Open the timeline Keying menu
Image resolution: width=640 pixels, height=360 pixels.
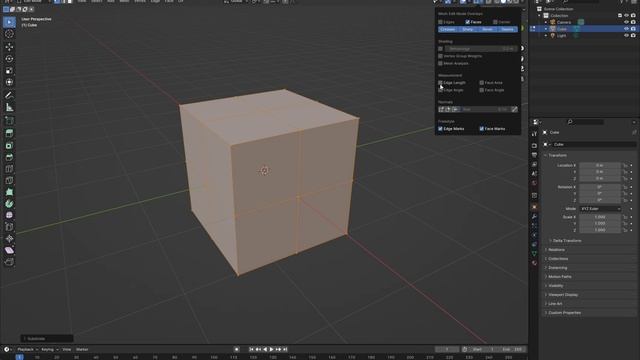[x=49, y=349]
